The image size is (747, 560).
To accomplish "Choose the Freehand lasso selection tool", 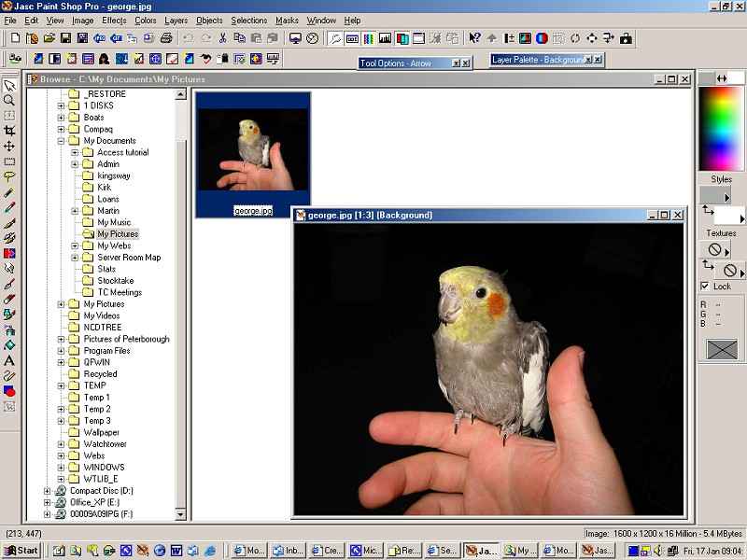I will 9,176.
